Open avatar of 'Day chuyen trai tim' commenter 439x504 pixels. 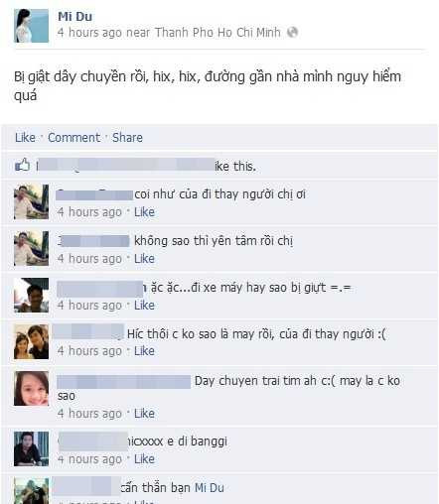tap(31, 388)
